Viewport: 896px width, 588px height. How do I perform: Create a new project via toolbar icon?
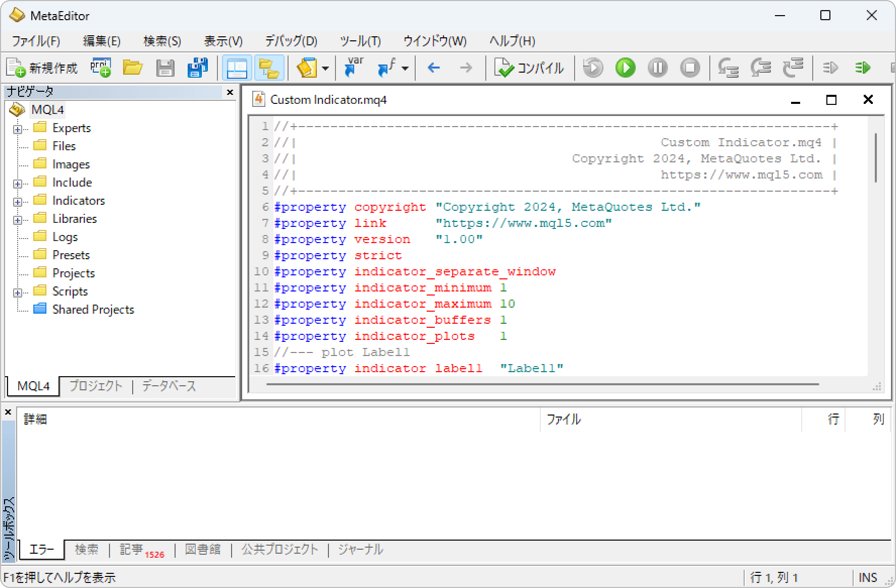[101, 68]
